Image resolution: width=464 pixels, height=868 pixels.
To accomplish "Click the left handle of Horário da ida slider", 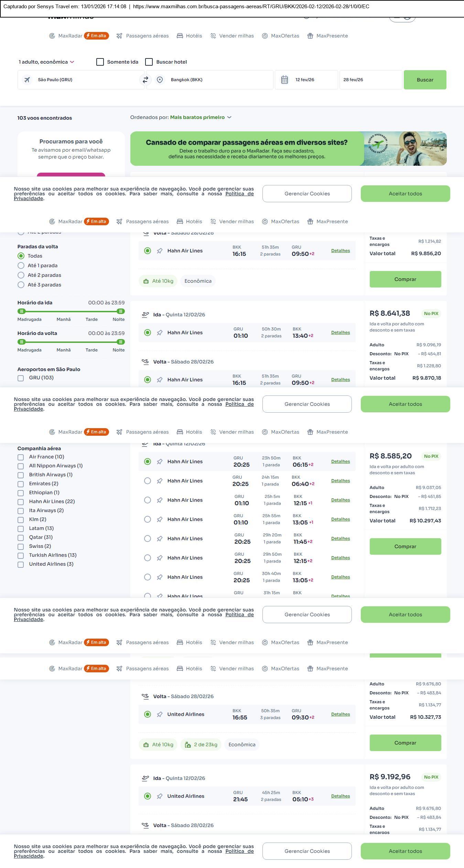I will pos(22,311).
